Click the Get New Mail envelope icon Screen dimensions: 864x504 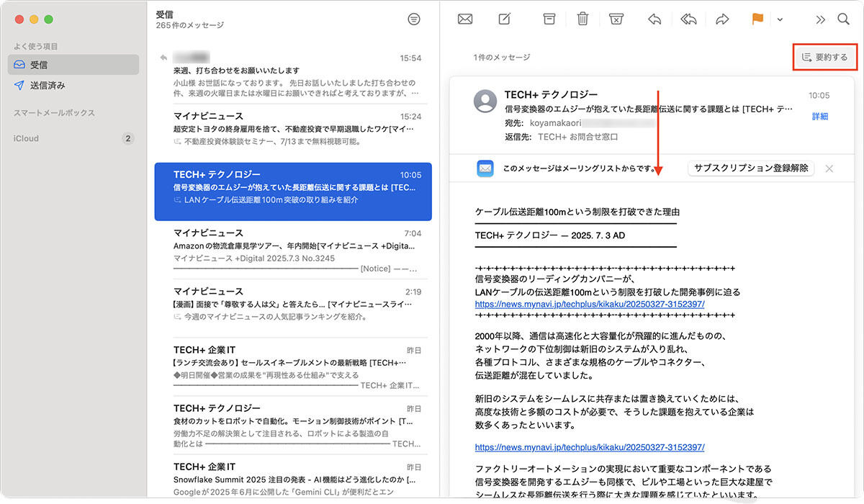[465, 19]
